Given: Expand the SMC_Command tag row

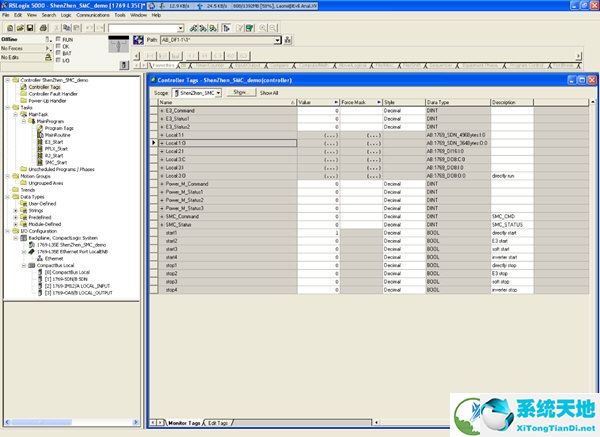Looking at the screenshot, I should pyautogui.click(x=162, y=217).
